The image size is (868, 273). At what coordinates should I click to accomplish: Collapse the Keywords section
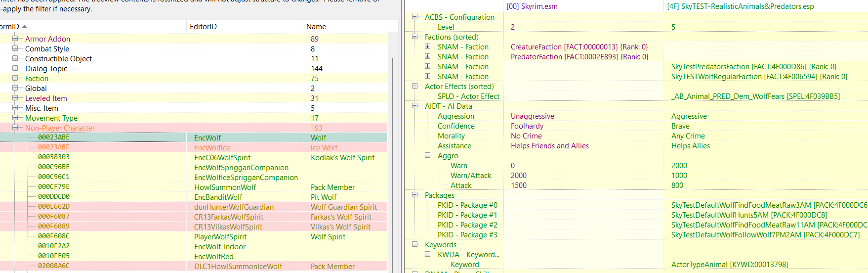[414, 244]
